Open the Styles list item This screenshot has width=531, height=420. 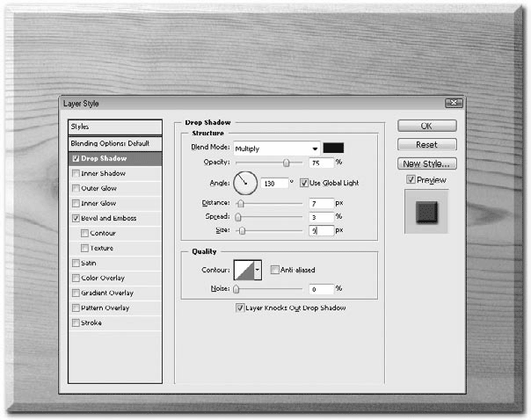(115, 127)
